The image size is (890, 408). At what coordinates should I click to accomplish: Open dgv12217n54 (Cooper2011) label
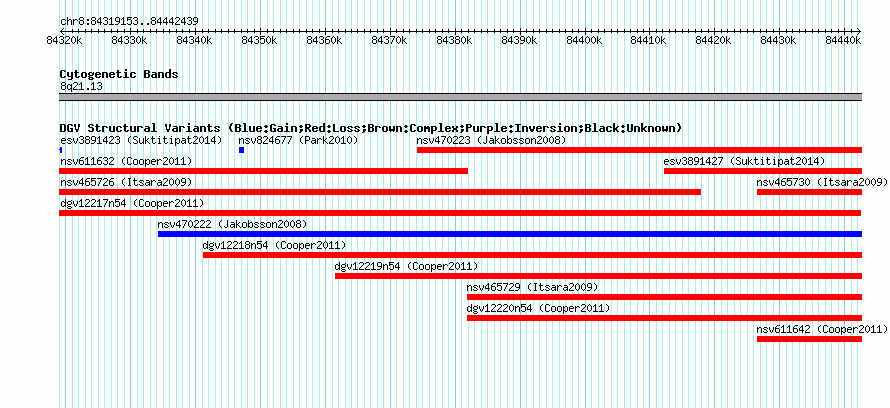(132, 203)
